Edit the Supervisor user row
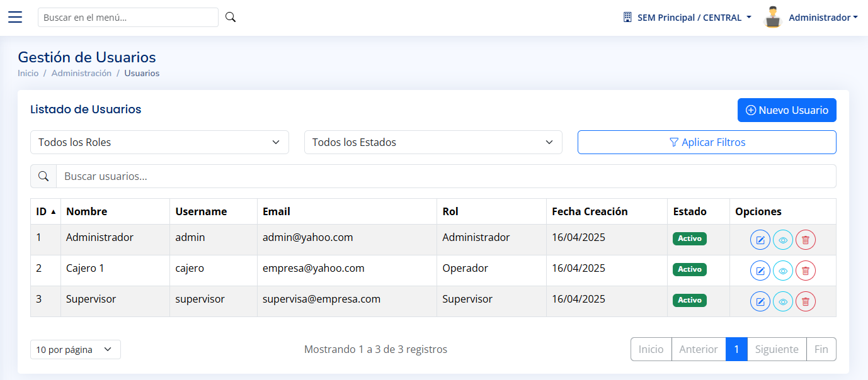868x380 pixels. (760, 301)
